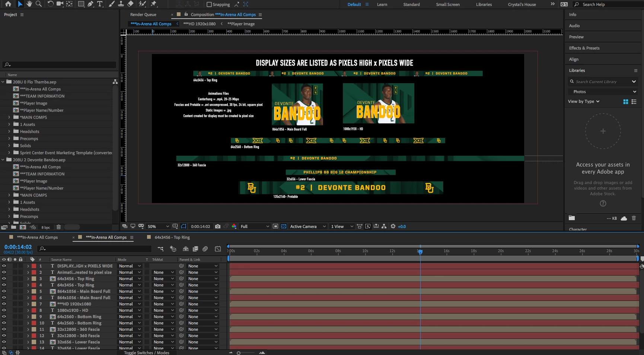Open the Active Camera dropdown
Image resolution: width=644 pixels, height=355 pixels.
308,226
